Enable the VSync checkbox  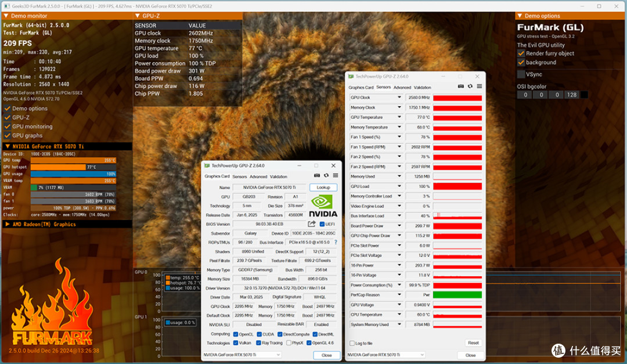click(x=521, y=74)
